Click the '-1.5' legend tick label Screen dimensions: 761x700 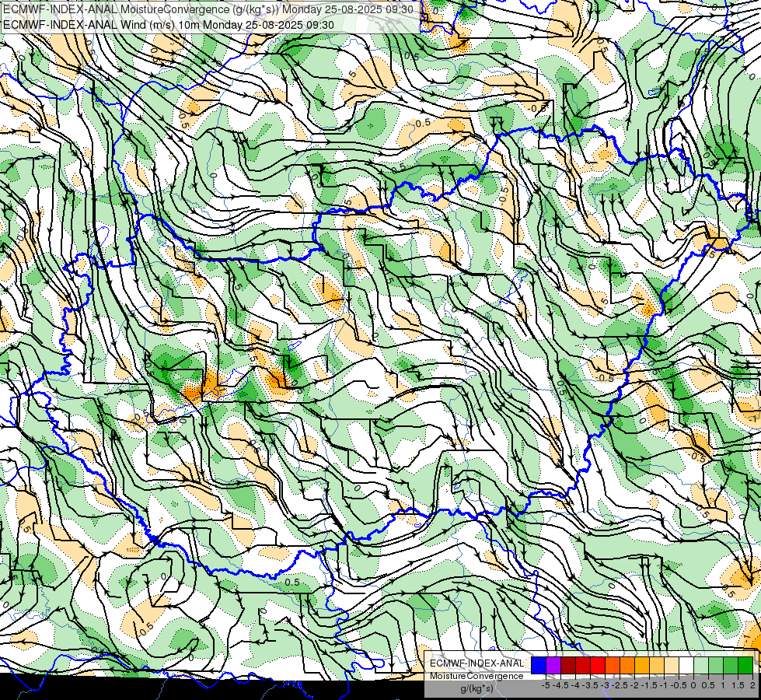coord(649,685)
